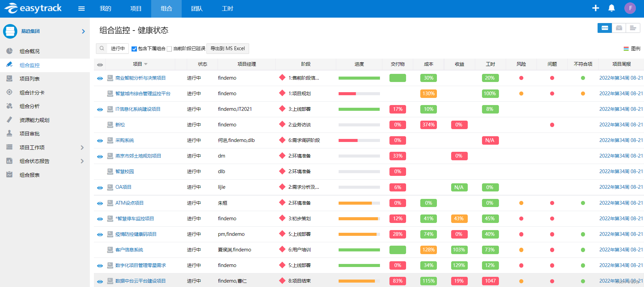Image resolution: width=644 pixels, height=287 pixels.
Task: Open the 团队 top tab
Action: coord(197,8)
